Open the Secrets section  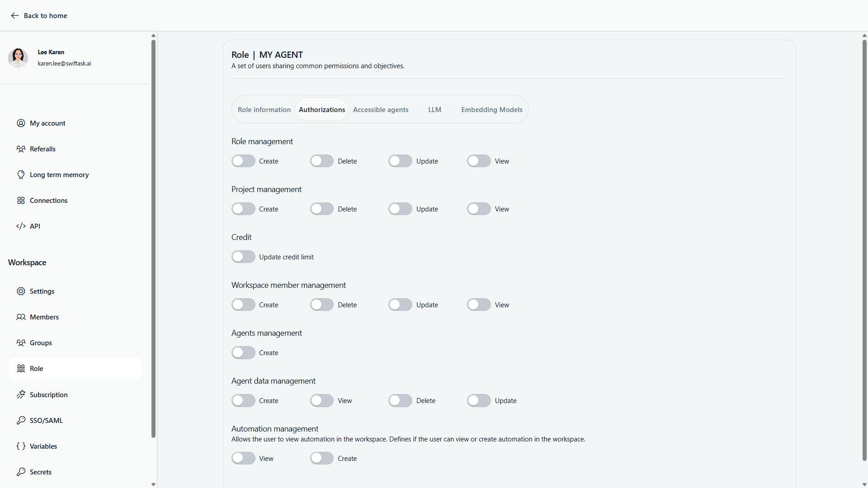[40, 472]
